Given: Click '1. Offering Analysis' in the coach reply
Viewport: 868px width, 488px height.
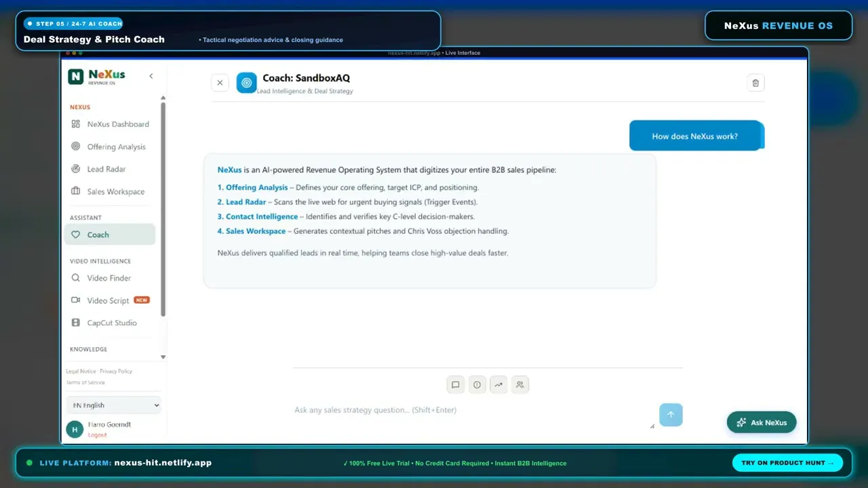Looking at the screenshot, I should [253, 187].
